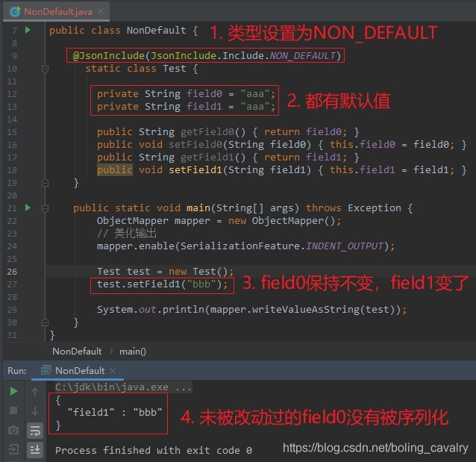Click line number 12 in the gutter
This screenshot has height=462, width=476.
[12, 94]
